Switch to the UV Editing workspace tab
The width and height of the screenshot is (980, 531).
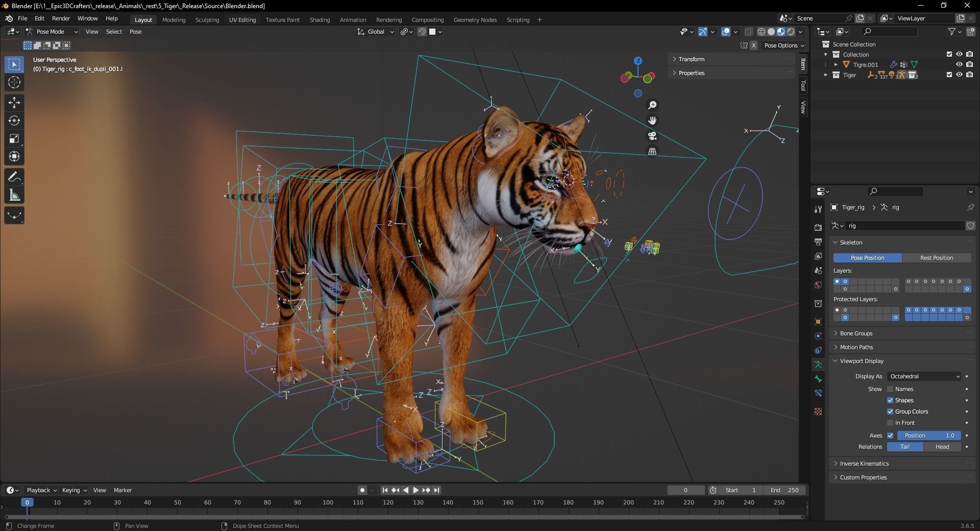(242, 20)
